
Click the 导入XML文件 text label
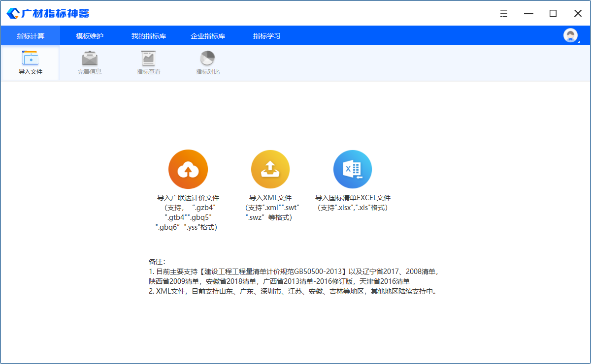pyautogui.click(x=270, y=198)
